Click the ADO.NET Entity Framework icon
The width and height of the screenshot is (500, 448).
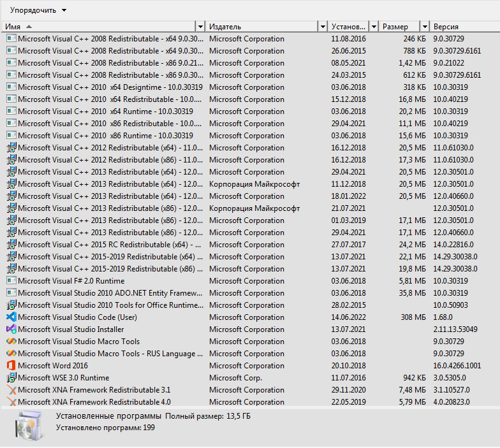coord(11,293)
